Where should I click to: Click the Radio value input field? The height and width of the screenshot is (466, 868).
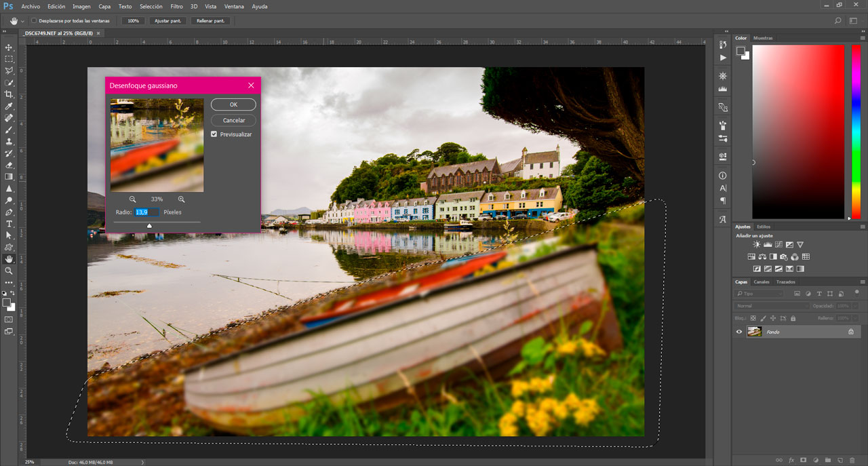147,212
